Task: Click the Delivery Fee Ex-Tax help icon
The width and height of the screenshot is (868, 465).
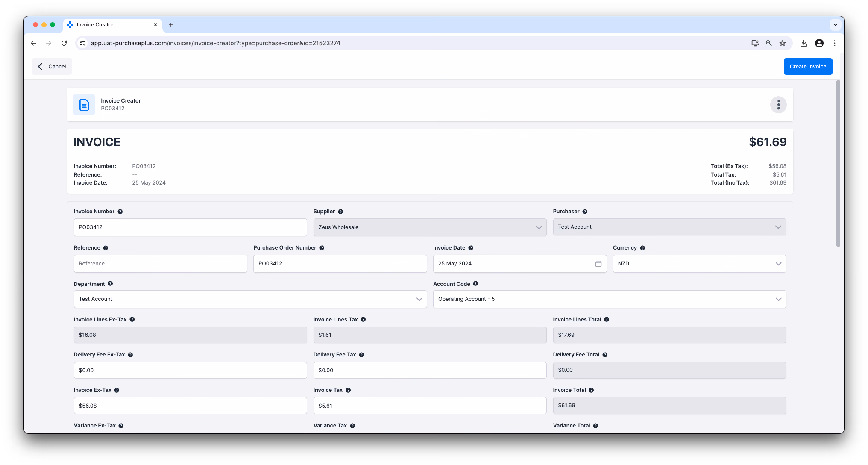Action: pyautogui.click(x=130, y=355)
